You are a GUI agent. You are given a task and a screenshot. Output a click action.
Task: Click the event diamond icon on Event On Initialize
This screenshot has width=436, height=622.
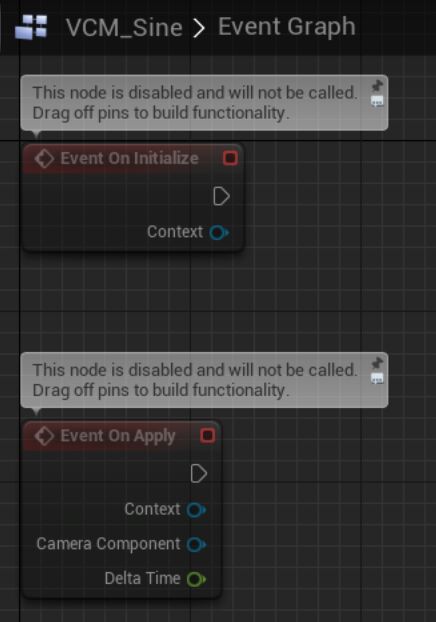[44, 159]
